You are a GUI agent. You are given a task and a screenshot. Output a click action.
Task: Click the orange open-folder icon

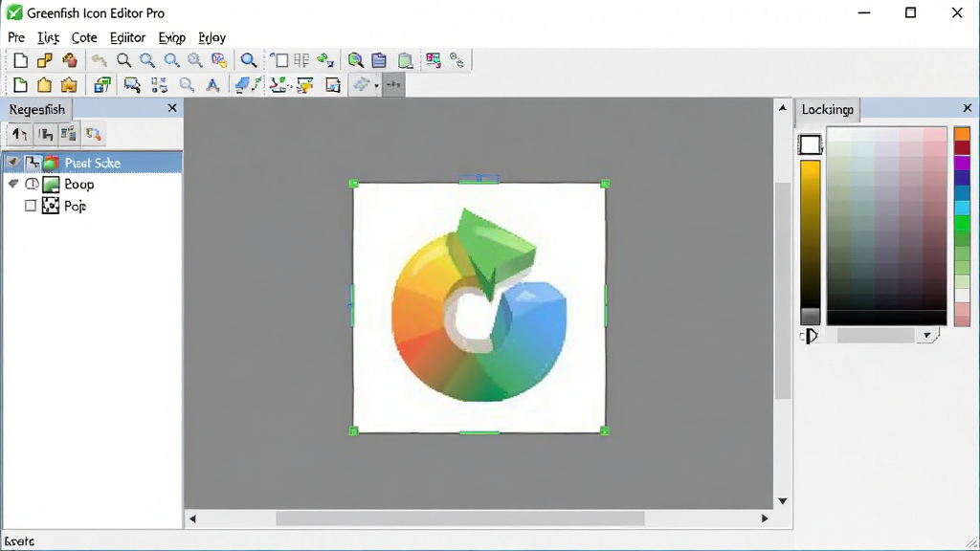click(69, 84)
